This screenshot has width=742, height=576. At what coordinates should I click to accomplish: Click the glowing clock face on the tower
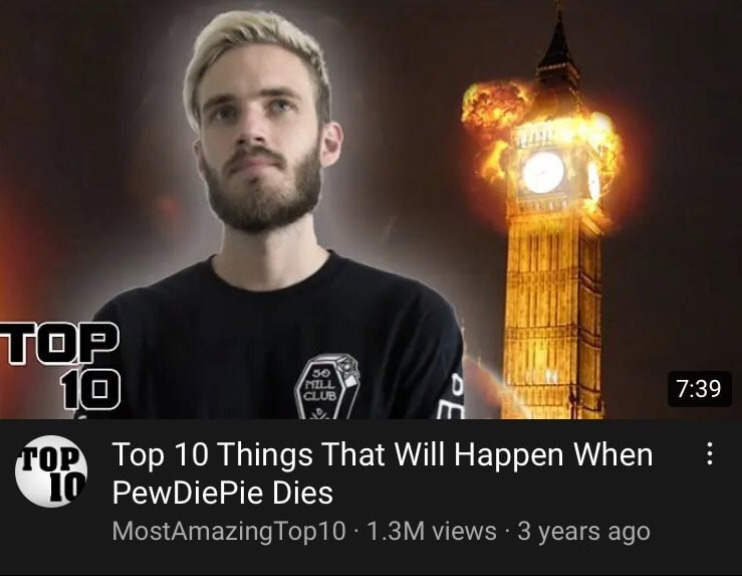543,172
